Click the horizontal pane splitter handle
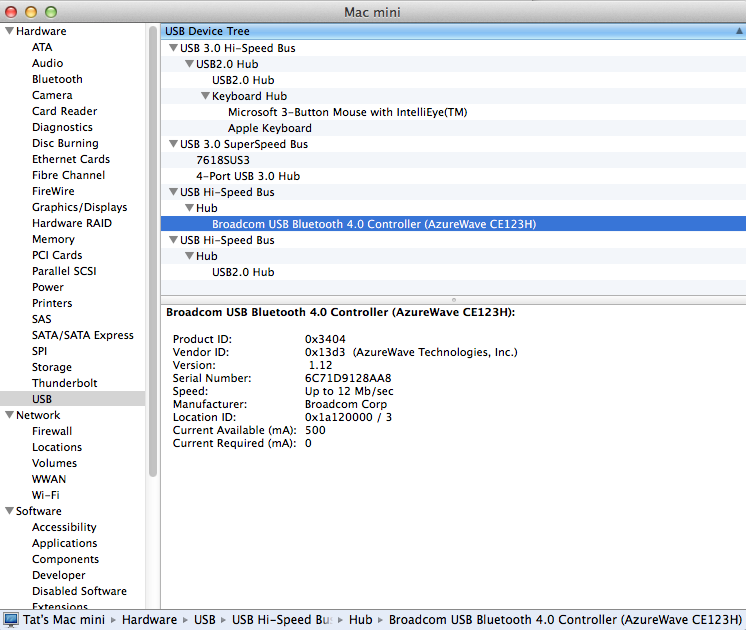 [x=453, y=299]
